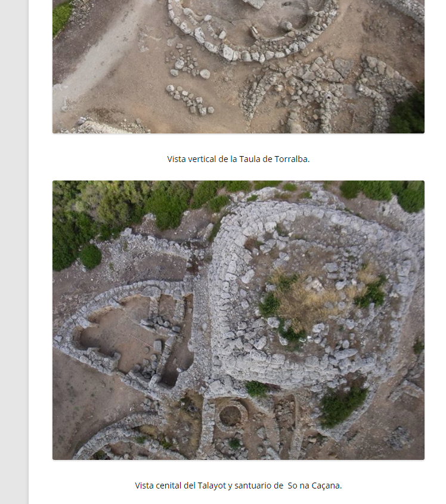Click the caption 'Vista cenital del Talayot y santuario'
Screen dimensions: 446x504
click(x=209, y=486)
